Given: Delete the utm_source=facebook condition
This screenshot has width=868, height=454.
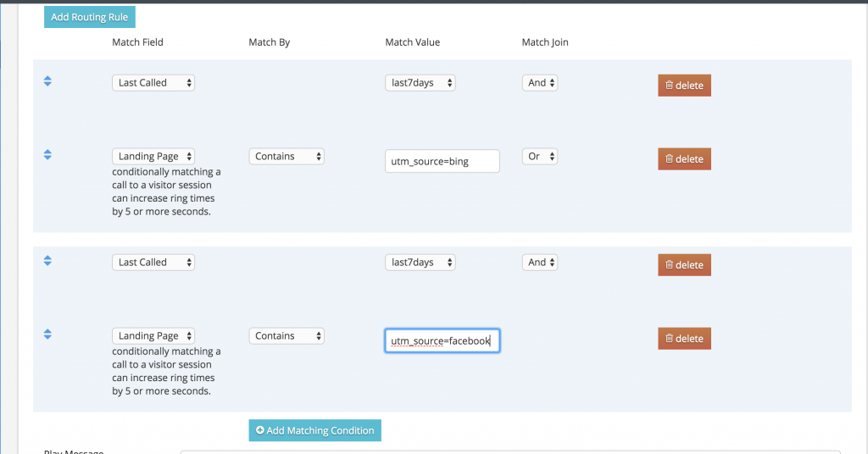Looking at the screenshot, I should tap(684, 339).
